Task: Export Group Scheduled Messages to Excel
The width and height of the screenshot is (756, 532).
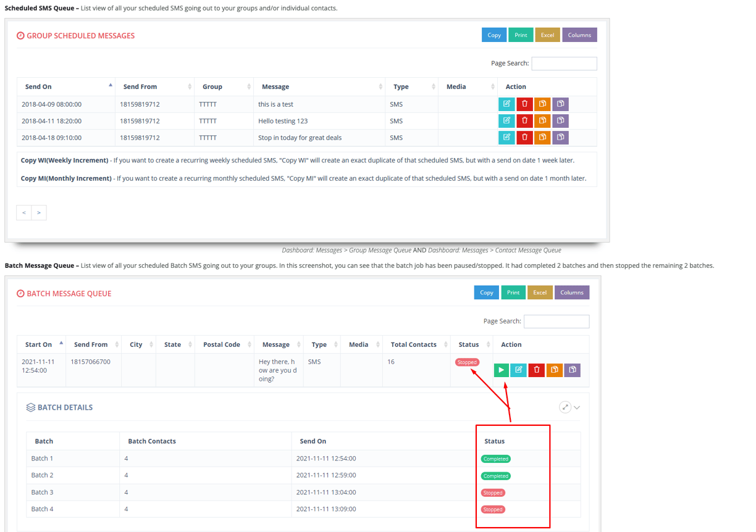Action: [x=547, y=35]
